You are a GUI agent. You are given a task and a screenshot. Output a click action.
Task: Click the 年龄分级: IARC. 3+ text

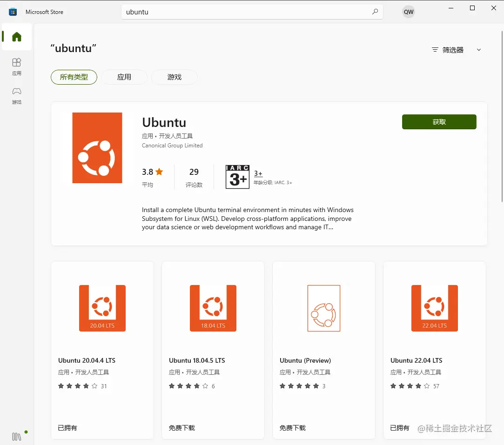point(273,182)
